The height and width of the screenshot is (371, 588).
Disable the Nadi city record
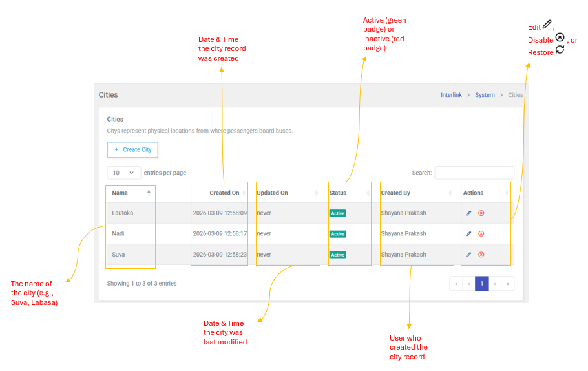481,234
